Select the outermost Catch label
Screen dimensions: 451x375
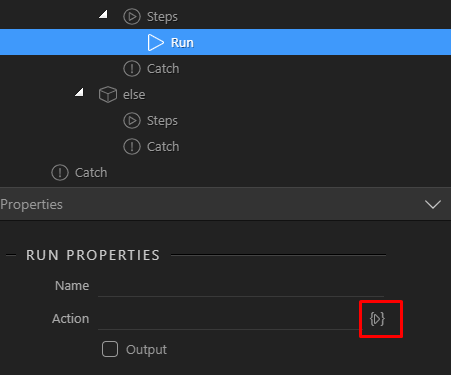[x=91, y=173]
